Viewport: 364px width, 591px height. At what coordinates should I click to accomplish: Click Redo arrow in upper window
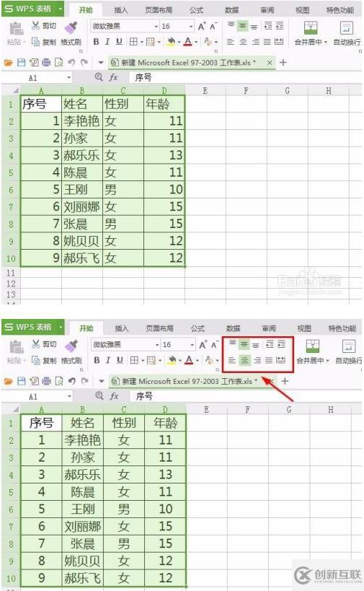coord(84,62)
